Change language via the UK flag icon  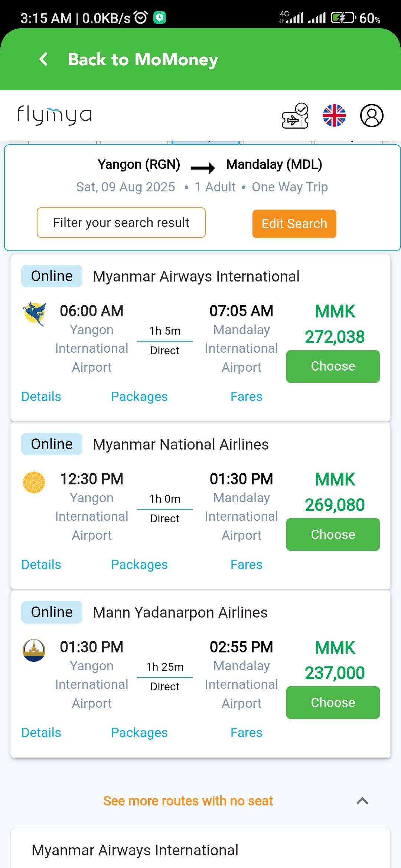tap(334, 116)
